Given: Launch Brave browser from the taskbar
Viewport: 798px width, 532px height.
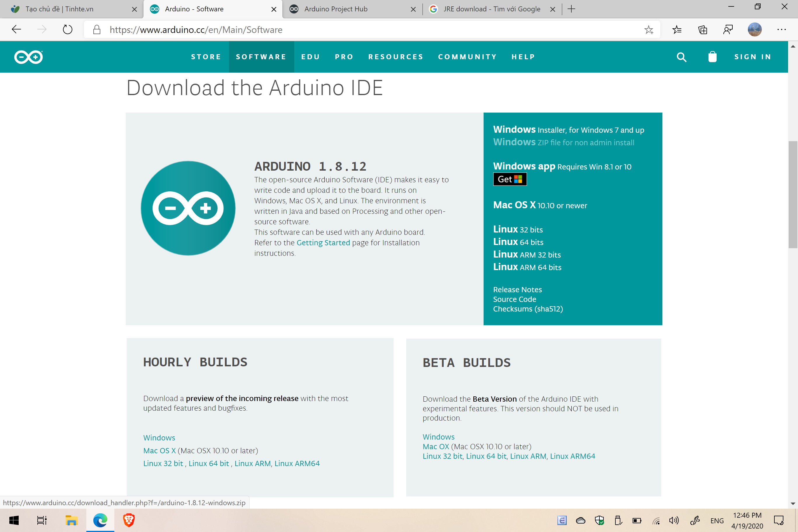Looking at the screenshot, I should pyautogui.click(x=129, y=520).
